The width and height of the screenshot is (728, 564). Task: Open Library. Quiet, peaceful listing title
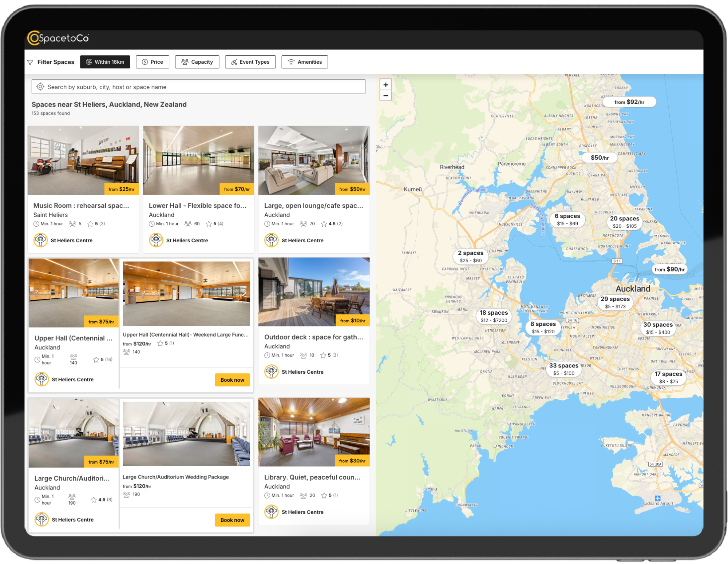click(x=312, y=477)
